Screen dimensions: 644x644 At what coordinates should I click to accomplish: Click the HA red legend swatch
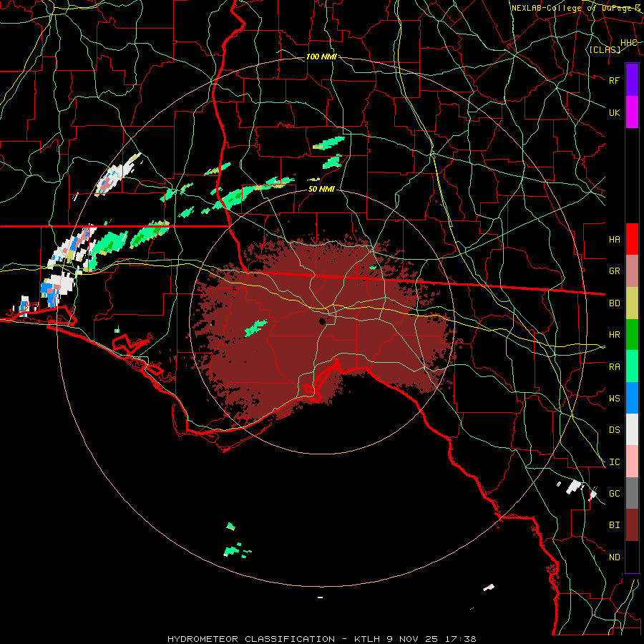632,239
